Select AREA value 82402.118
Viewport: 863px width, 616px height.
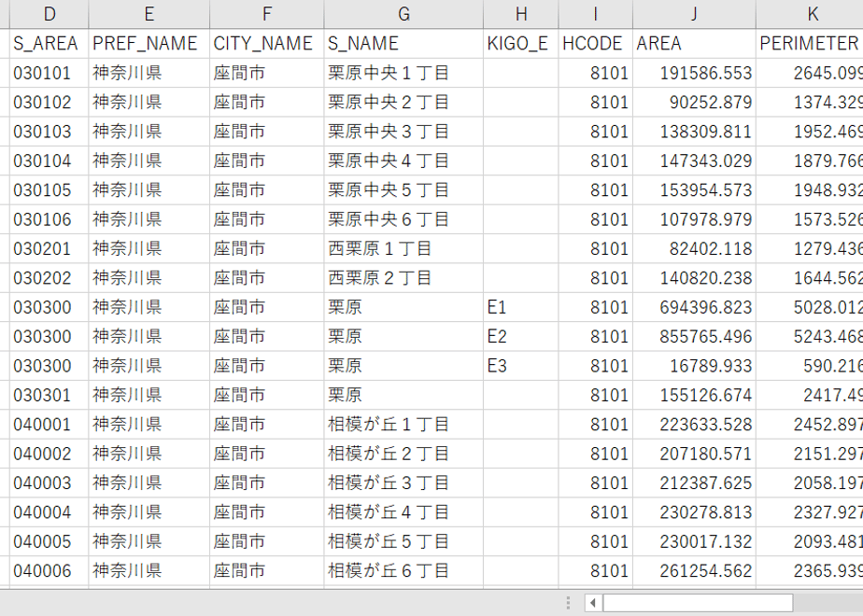point(695,248)
